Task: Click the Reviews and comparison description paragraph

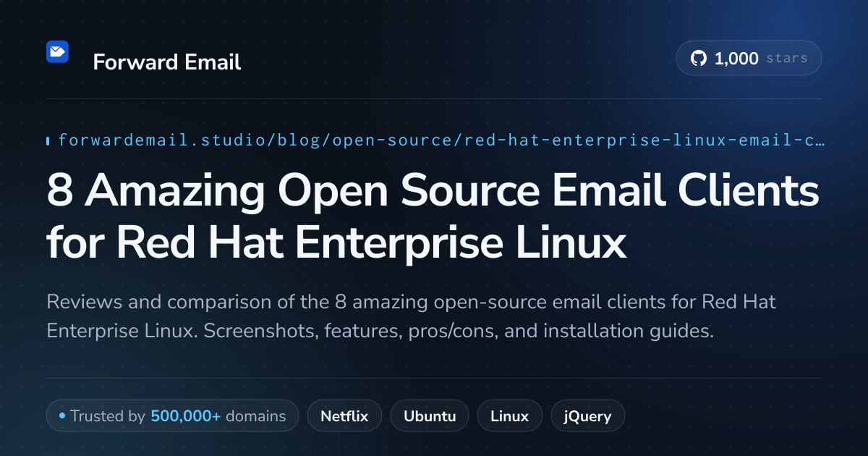Action: pyautogui.click(x=411, y=316)
